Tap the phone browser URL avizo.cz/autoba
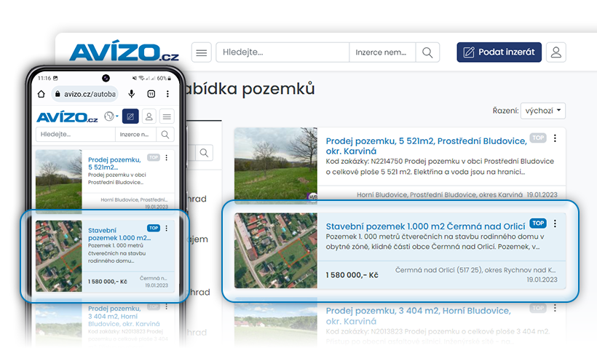 pyautogui.click(x=90, y=94)
